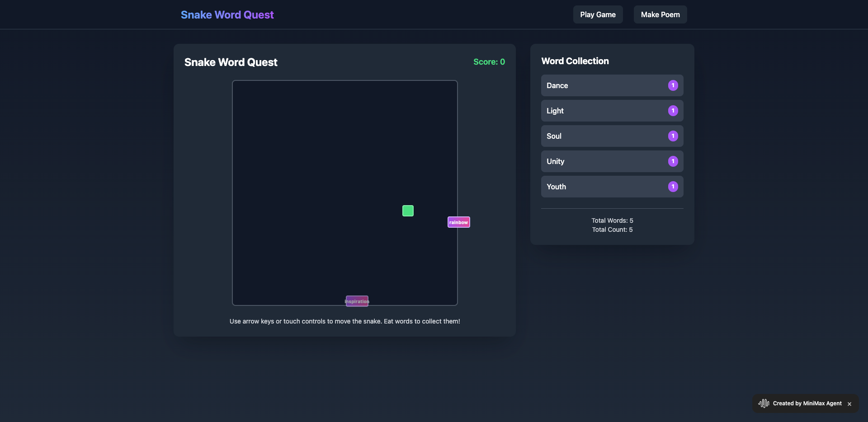Viewport: 868px width, 422px height.
Task: Click the 'rainbow' word tile
Action: [x=458, y=222]
